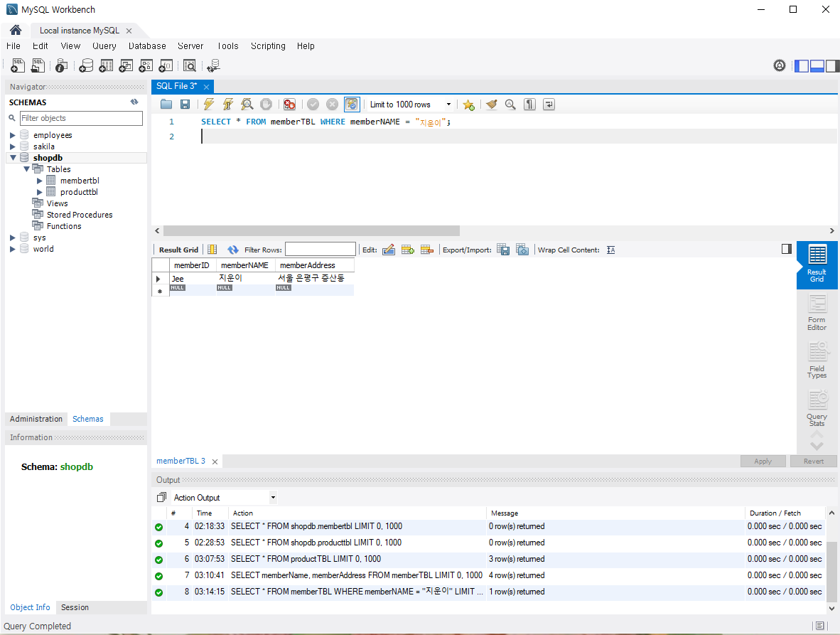Click Create new stored procedure icon
This screenshot has height=635, width=840.
146,65
